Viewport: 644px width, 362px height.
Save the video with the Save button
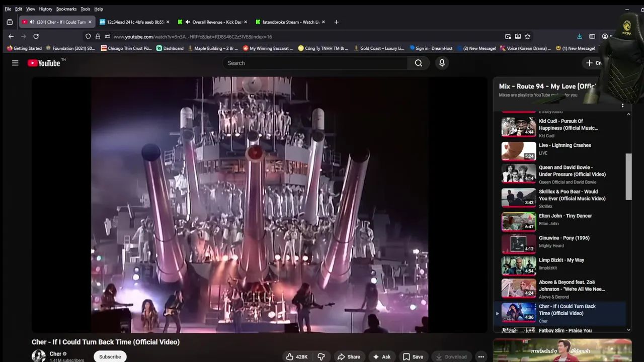click(413, 356)
